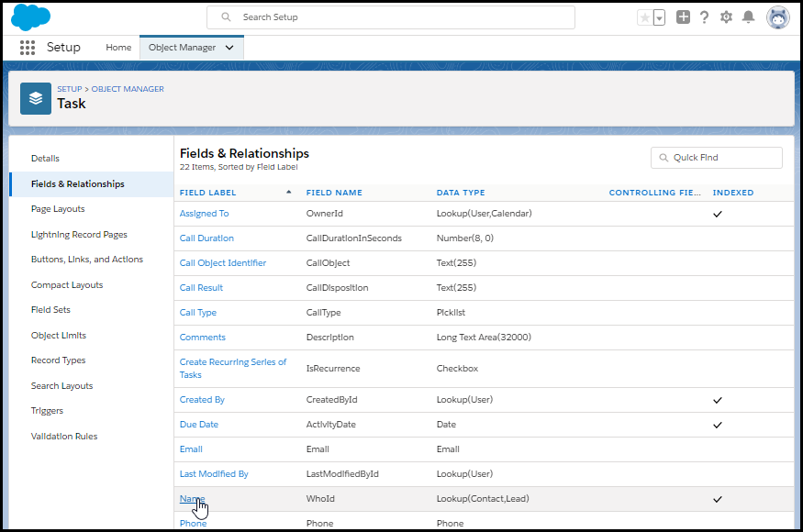Open the Call Type field
The height and width of the screenshot is (532, 803).
click(198, 313)
